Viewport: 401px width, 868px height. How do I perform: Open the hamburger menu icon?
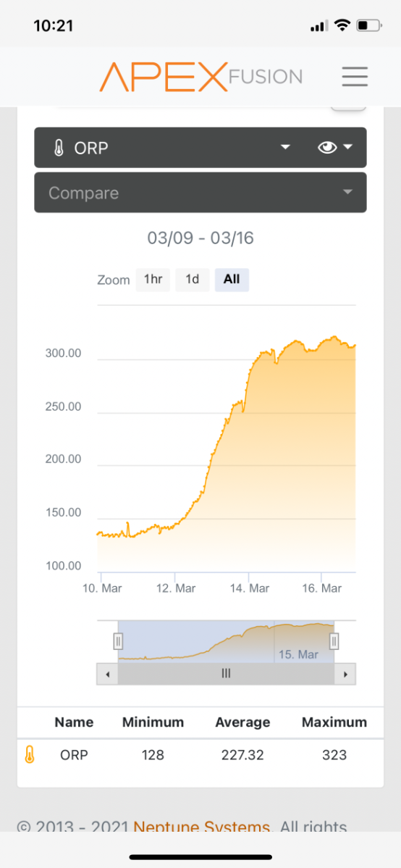click(355, 76)
